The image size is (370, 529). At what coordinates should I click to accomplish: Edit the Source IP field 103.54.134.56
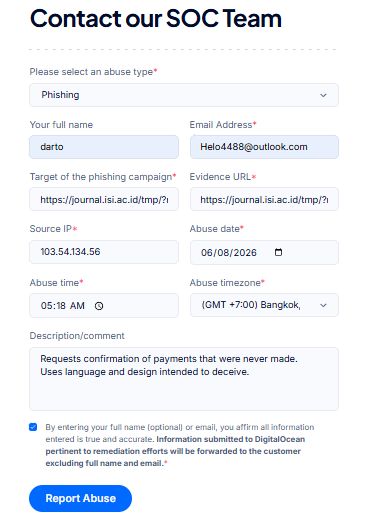tap(104, 252)
